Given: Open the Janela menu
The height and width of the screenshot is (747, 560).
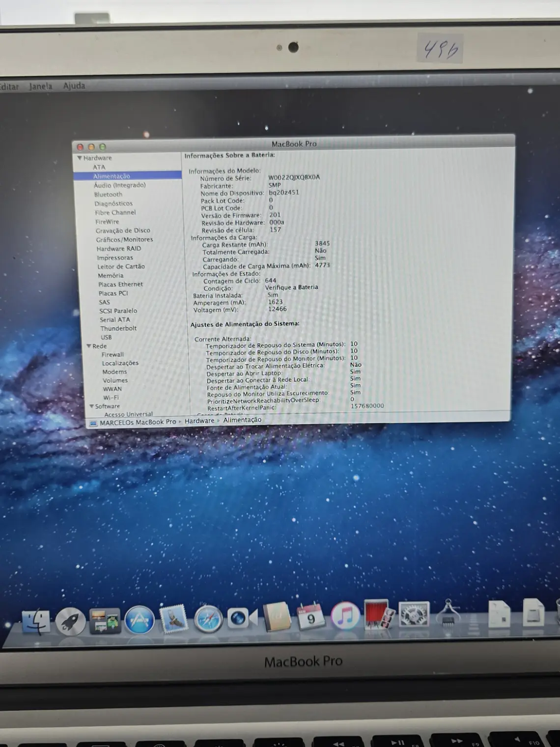Looking at the screenshot, I should click(40, 86).
